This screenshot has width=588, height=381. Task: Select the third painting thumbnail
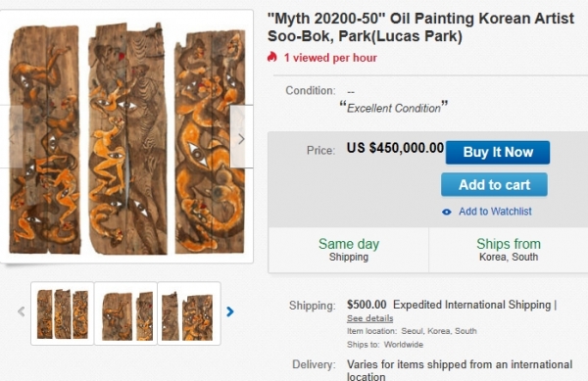[189, 313]
